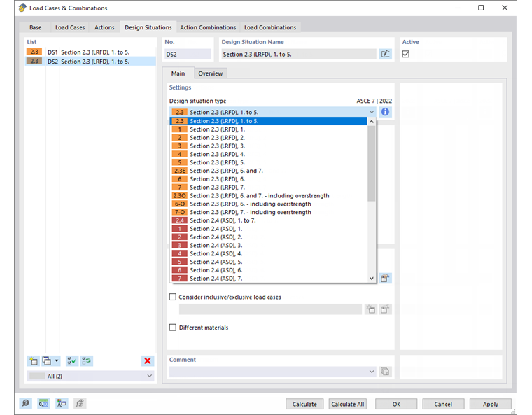Switch to the Overview sub-tab
The image size is (532, 415).
211,73
